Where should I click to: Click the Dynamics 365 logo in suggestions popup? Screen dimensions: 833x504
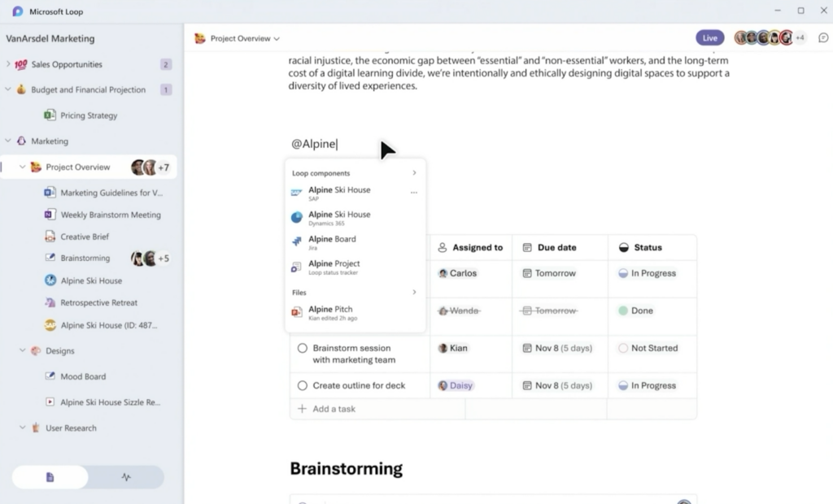tap(296, 217)
